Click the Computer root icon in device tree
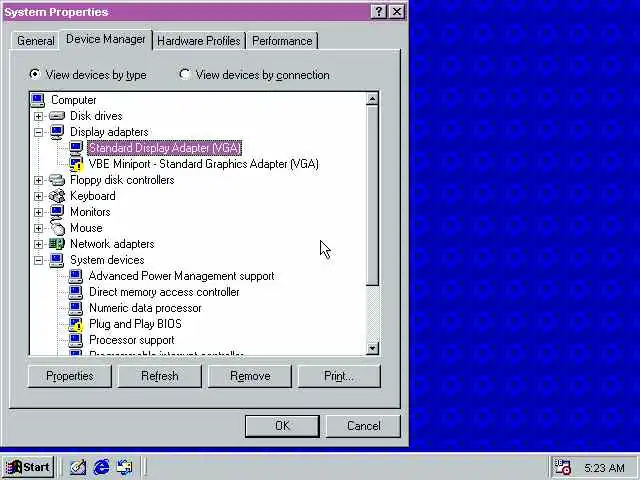Image resolution: width=640 pixels, height=480 pixels. [38, 100]
